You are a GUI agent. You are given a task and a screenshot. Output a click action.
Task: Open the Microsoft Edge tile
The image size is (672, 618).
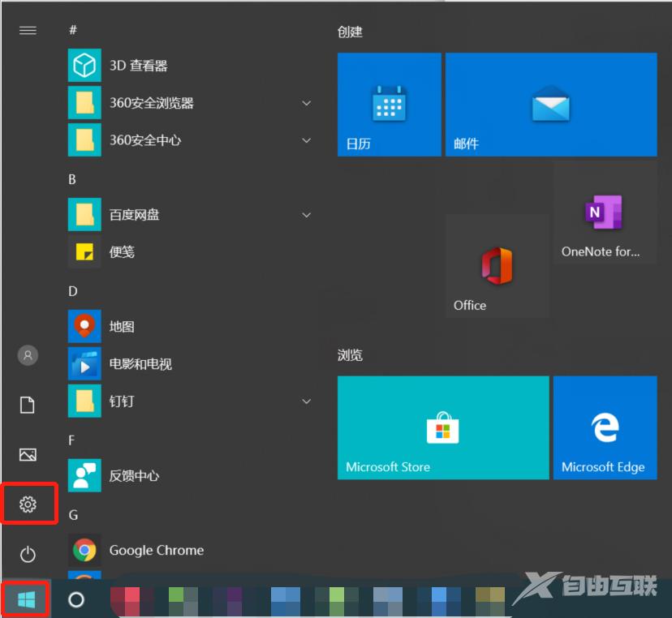[x=605, y=428]
